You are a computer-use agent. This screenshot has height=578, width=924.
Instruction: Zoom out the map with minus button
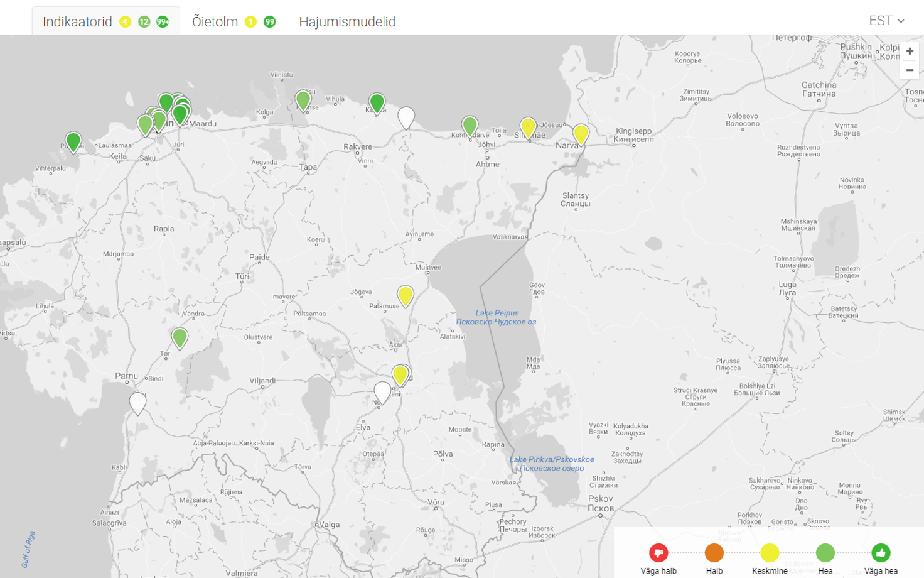tap(910, 70)
